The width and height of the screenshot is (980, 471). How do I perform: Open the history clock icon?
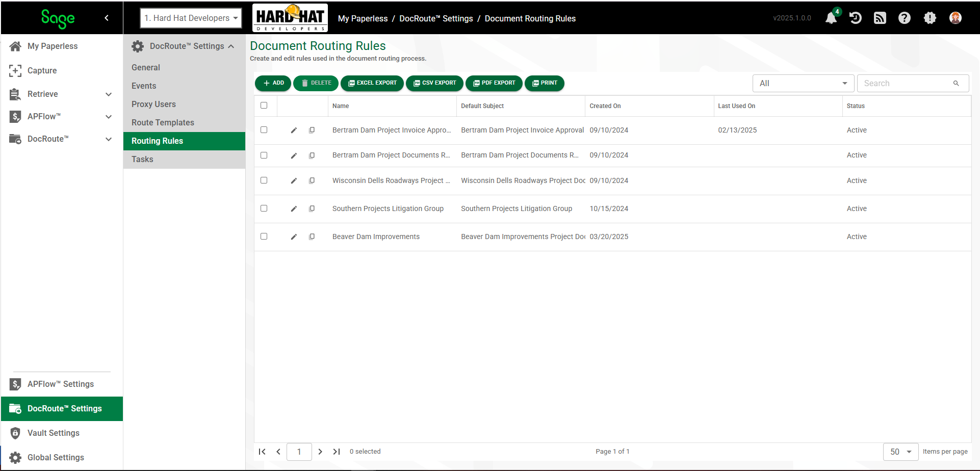[856, 18]
